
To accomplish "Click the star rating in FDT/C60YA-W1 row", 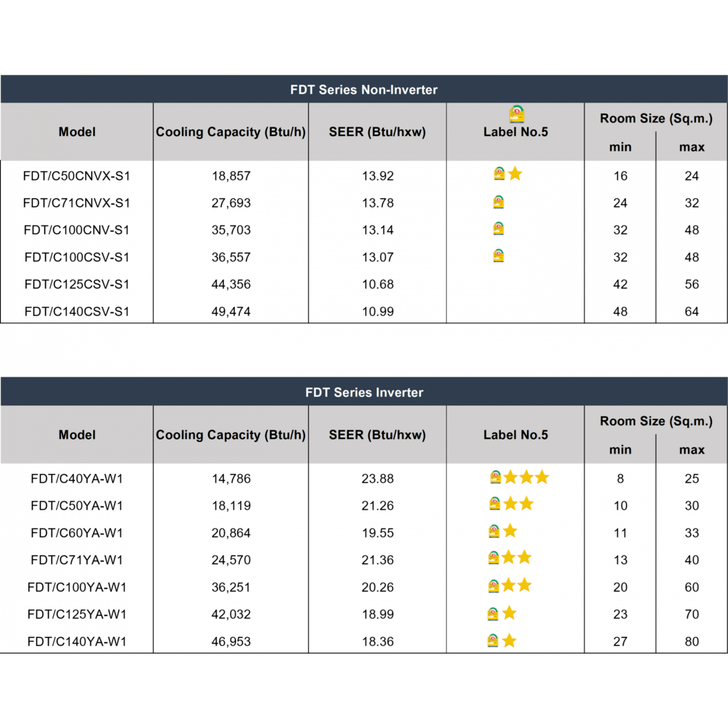I will pos(510,531).
